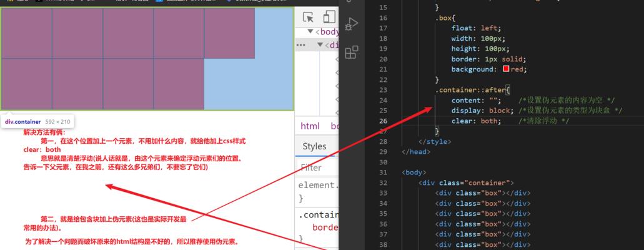Click the 'clear: both;' declaration
644x250 pixels.
tap(477, 121)
